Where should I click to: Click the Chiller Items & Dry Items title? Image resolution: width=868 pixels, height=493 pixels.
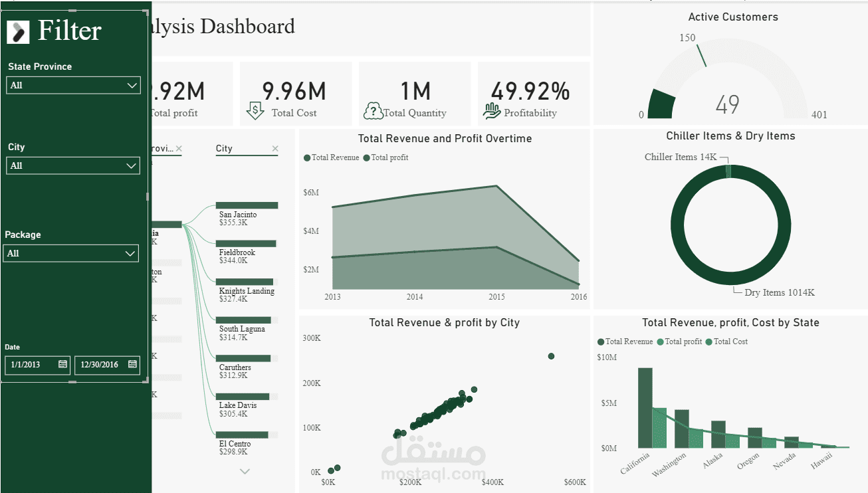click(730, 136)
